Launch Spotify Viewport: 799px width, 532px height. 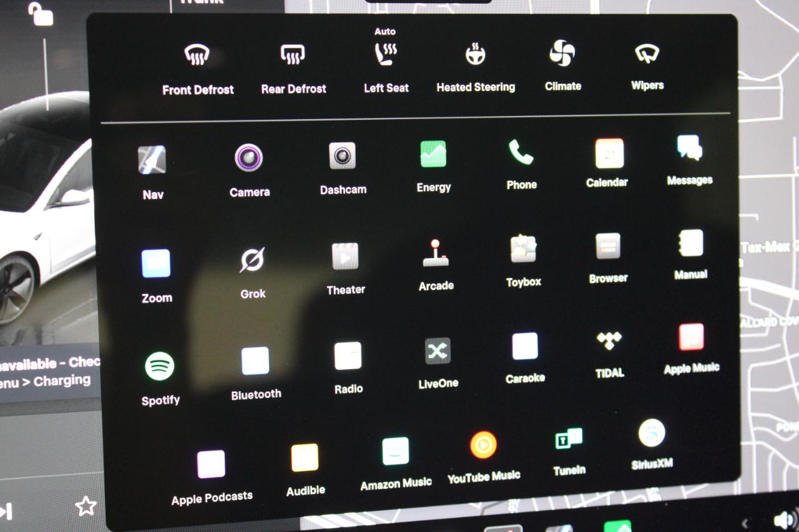coord(159,366)
